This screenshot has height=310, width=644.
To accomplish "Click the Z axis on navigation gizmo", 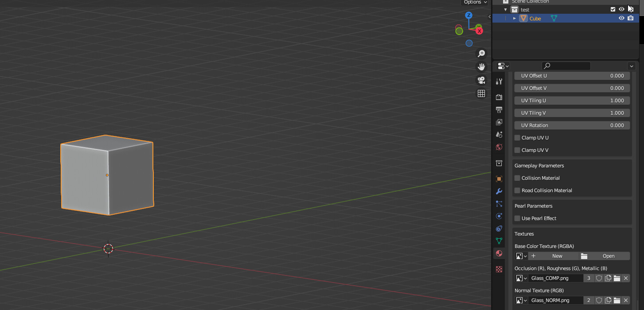I will click(468, 15).
